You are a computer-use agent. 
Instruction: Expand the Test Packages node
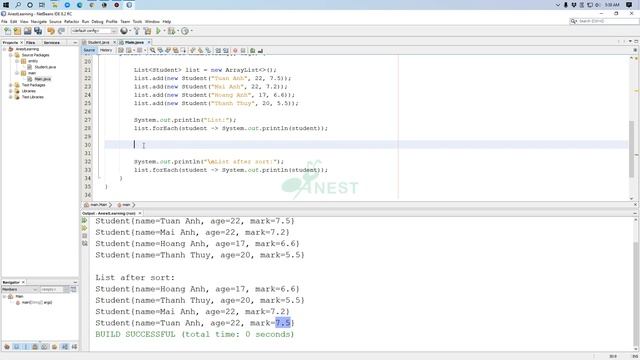click(x=11, y=85)
